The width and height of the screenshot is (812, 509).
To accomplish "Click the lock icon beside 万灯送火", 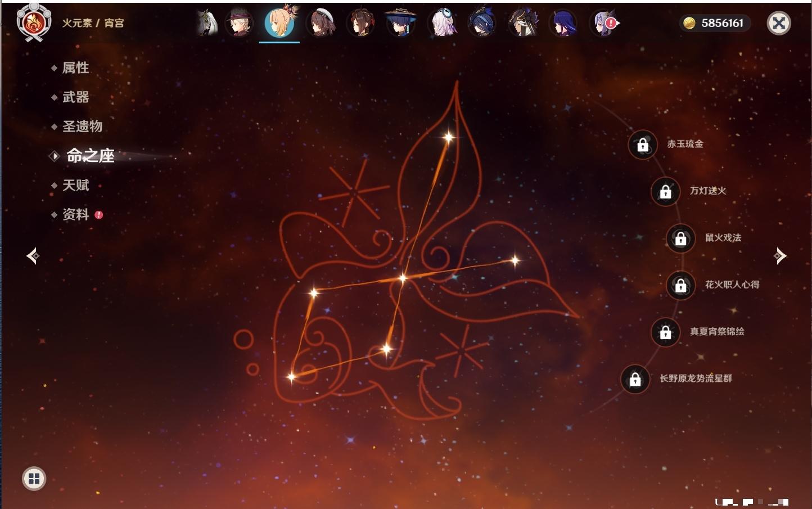I will (x=665, y=191).
